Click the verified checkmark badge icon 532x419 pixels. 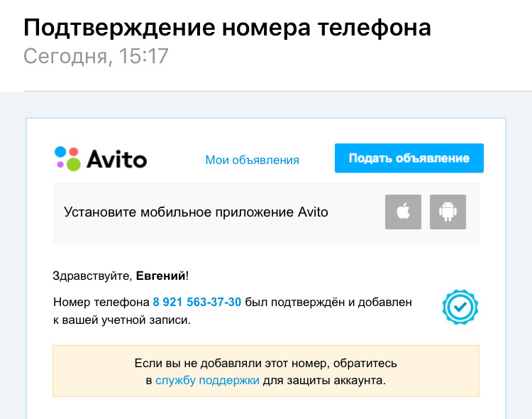460,307
